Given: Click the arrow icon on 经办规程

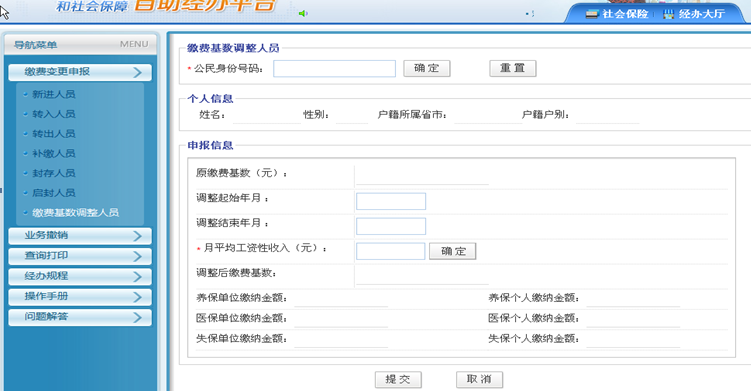Looking at the screenshot, I should pos(137,277).
